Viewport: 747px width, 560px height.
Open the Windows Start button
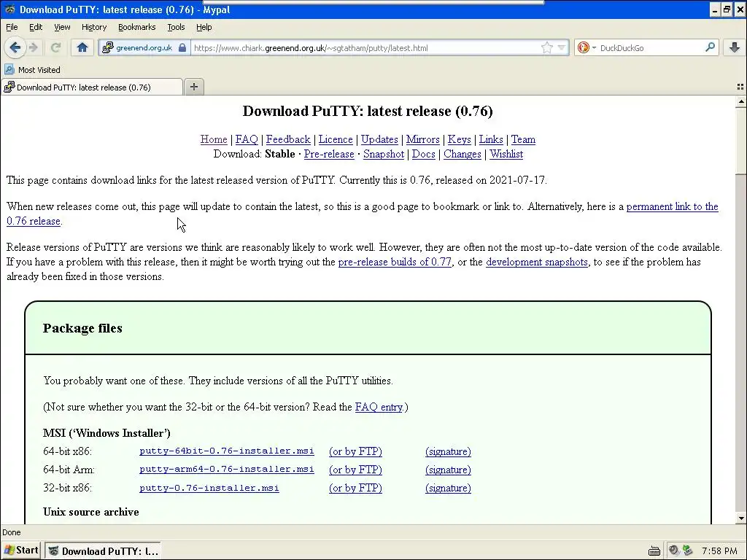pos(21,551)
